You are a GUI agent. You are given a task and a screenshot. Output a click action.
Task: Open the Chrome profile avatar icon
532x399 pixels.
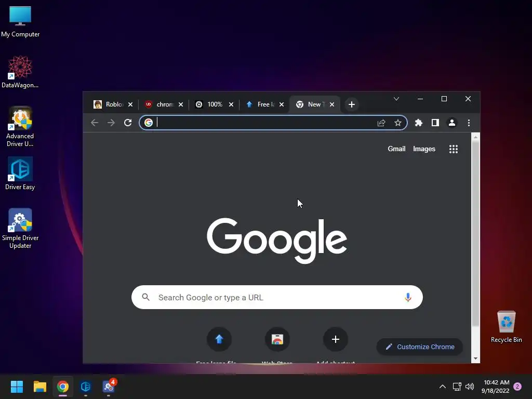coord(452,123)
